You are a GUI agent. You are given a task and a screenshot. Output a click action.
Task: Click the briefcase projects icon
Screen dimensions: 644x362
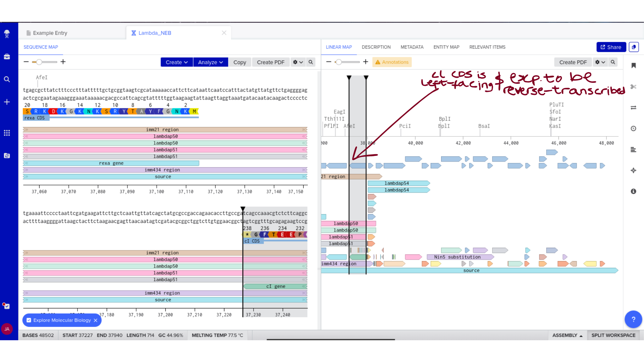[7, 57]
